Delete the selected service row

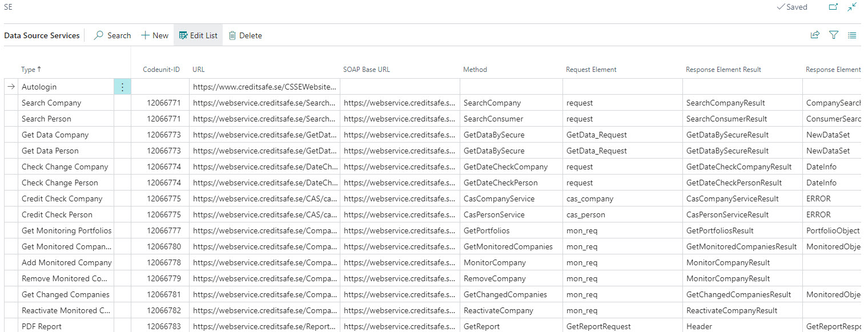tap(245, 35)
